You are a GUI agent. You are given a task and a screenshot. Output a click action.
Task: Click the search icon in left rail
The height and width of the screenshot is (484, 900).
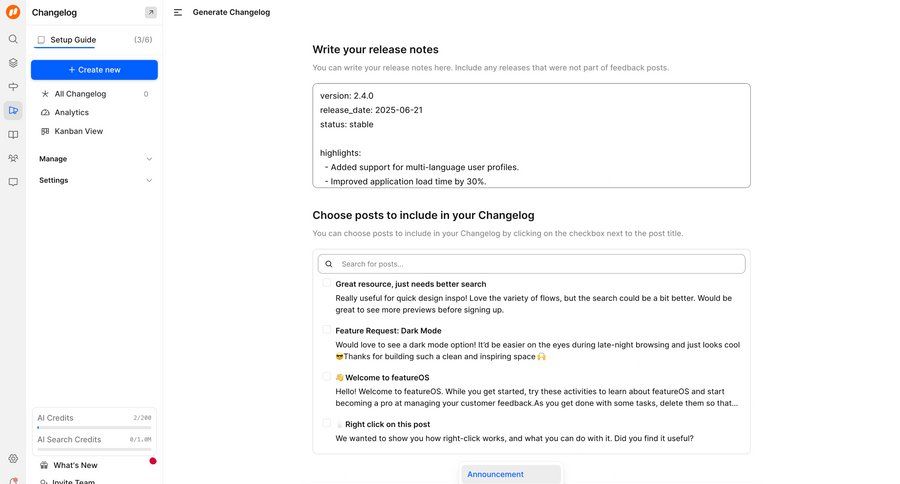13,39
